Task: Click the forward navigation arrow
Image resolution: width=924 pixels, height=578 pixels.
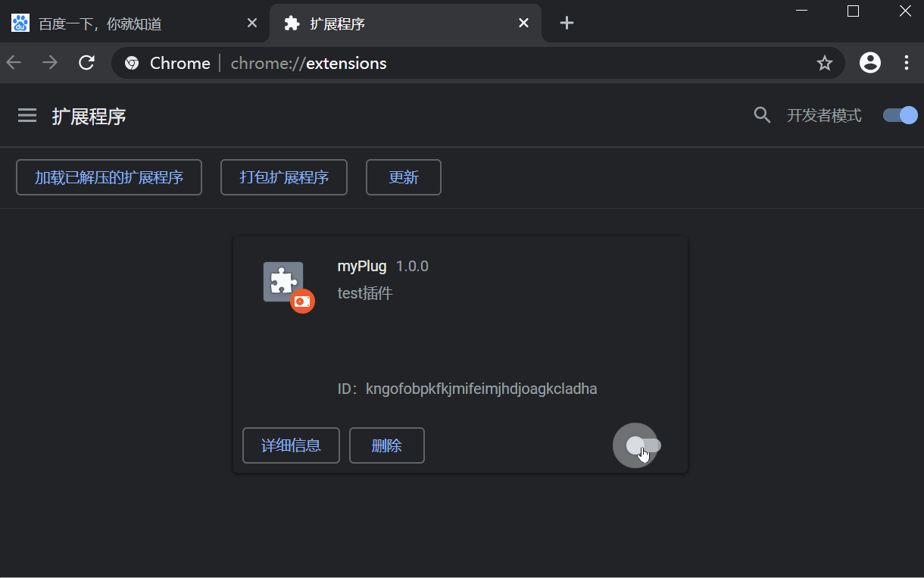Action: pyautogui.click(x=50, y=63)
